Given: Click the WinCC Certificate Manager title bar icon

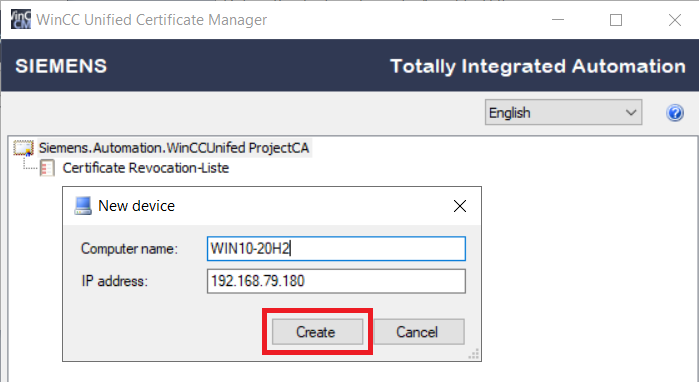Looking at the screenshot, I should (x=21, y=20).
